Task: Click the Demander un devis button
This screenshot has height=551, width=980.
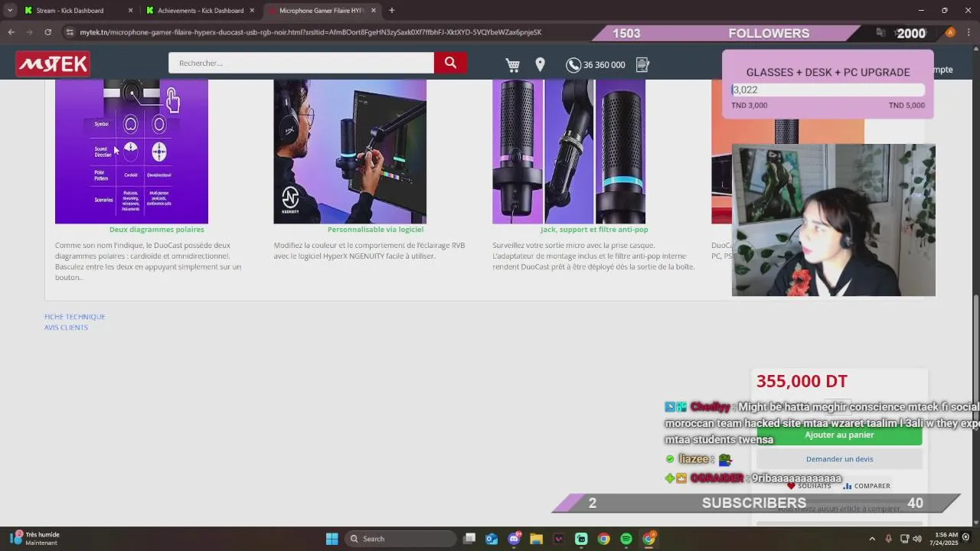Action: point(839,459)
